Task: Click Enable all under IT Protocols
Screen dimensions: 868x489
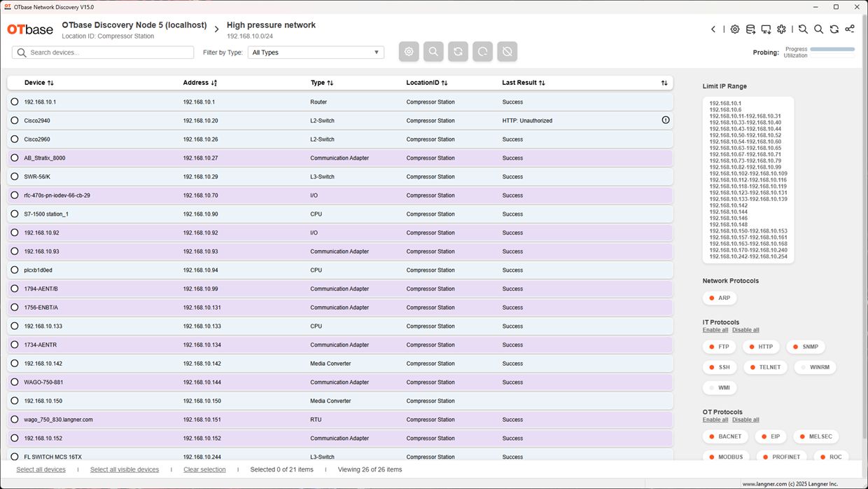Action: click(715, 330)
